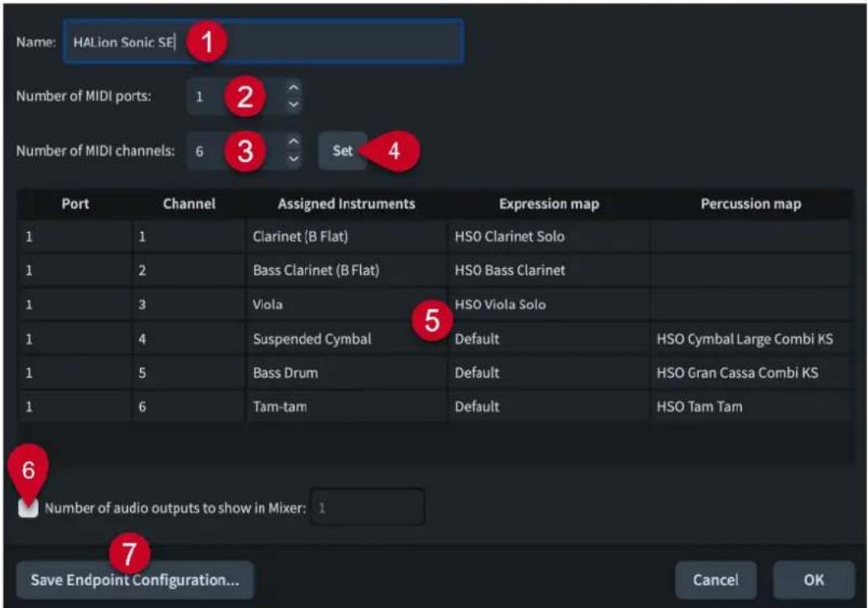
Task: Increase number of MIDI ports
Action: click(x=294, y=87)
